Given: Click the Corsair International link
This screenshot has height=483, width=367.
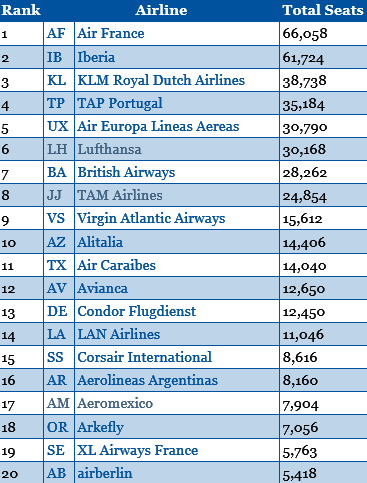Looking at the screenshot, I should [x=145, y=357].
